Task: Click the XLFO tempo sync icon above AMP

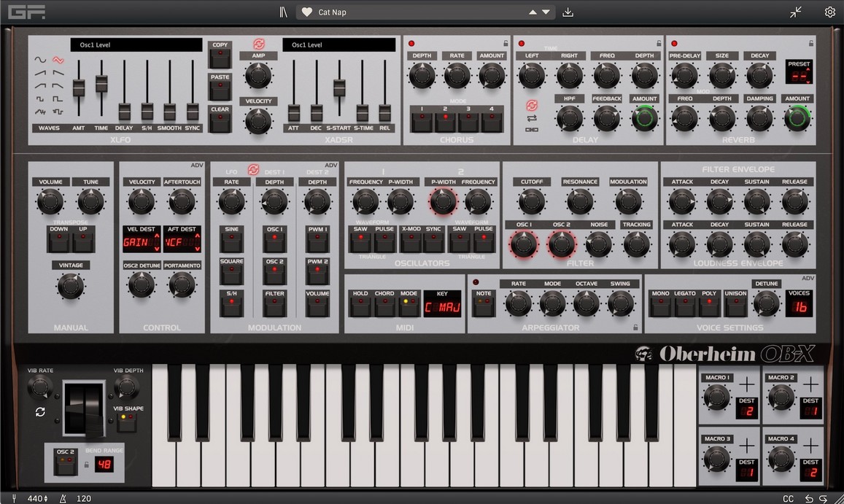Action: [259, 44]
